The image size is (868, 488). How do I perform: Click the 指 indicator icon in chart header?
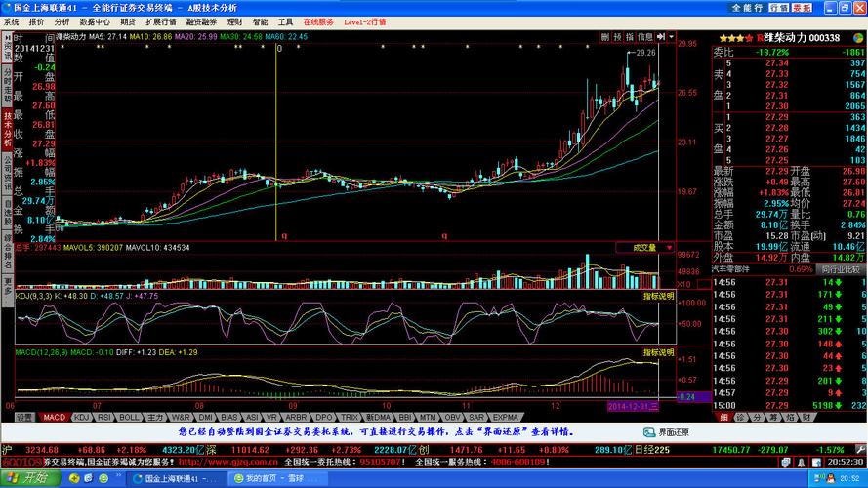[x=628, y=36]
